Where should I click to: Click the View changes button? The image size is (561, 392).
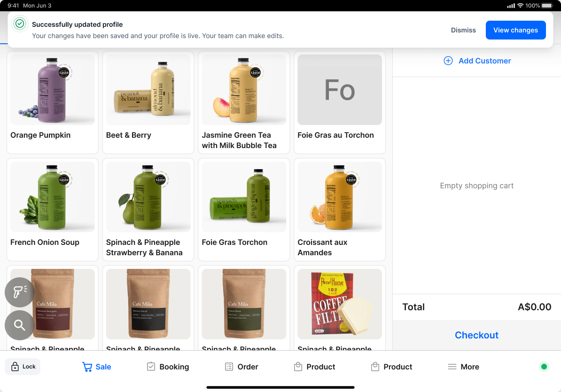point(515,30)
